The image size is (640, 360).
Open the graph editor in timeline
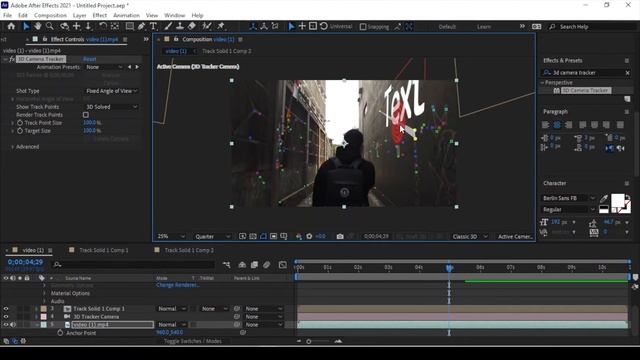[282, 265]
